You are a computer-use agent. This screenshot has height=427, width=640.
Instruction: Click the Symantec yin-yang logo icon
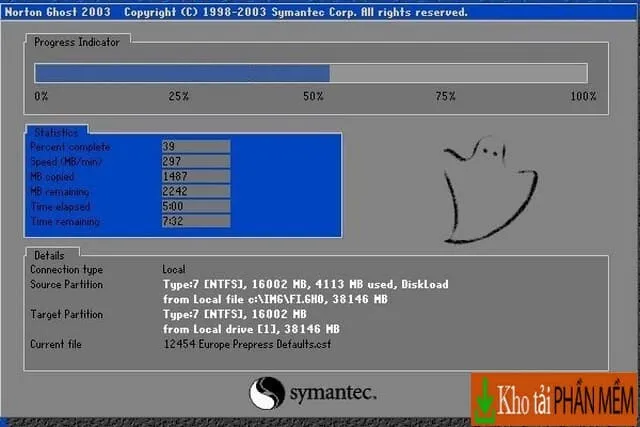tap(267, 393)
